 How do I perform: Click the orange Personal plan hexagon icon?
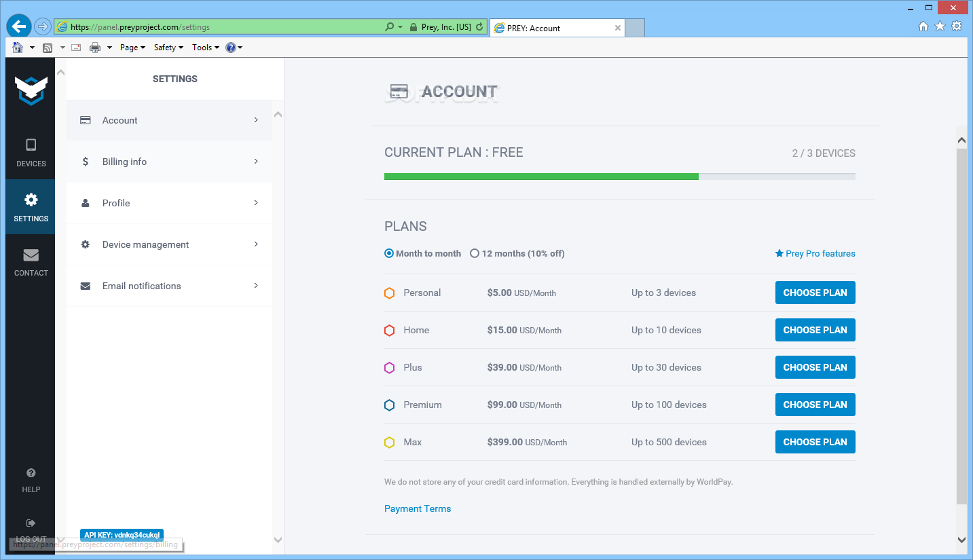pos(389,293)
